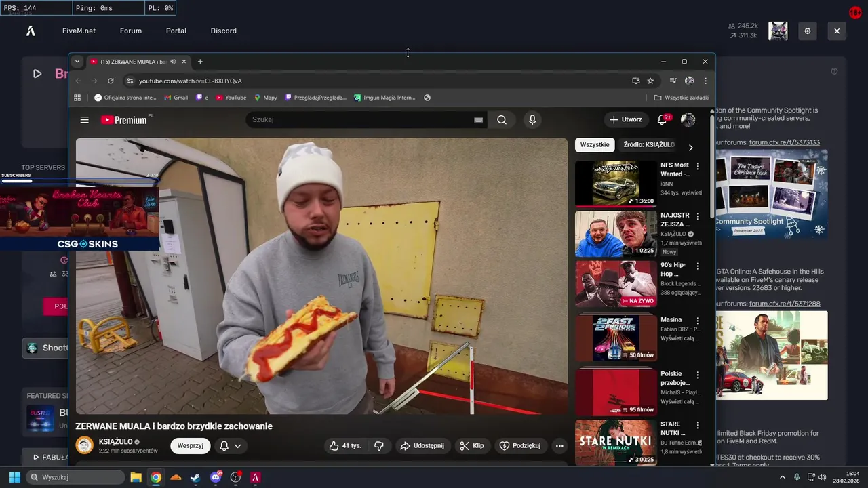The height and width of the screenshot is (488, 868).
Task: Click the Udostępnij share button
Action: (x=422, y=445)
